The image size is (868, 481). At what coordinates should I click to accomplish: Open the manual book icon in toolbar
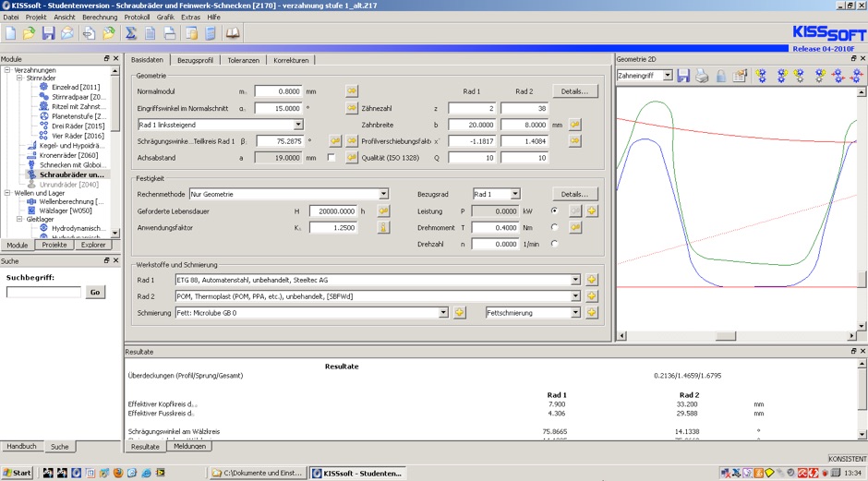coord(233,33)
